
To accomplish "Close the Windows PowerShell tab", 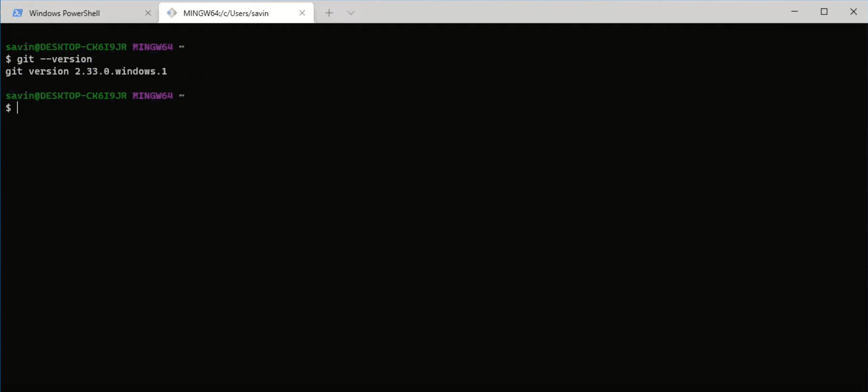I will tap(148, 12).
